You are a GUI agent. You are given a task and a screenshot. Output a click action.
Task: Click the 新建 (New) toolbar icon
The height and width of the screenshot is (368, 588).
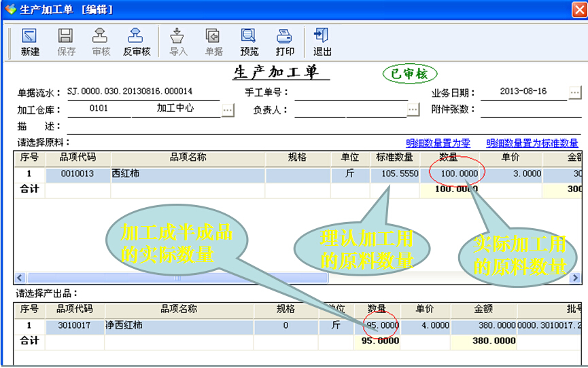click(30, 41)
